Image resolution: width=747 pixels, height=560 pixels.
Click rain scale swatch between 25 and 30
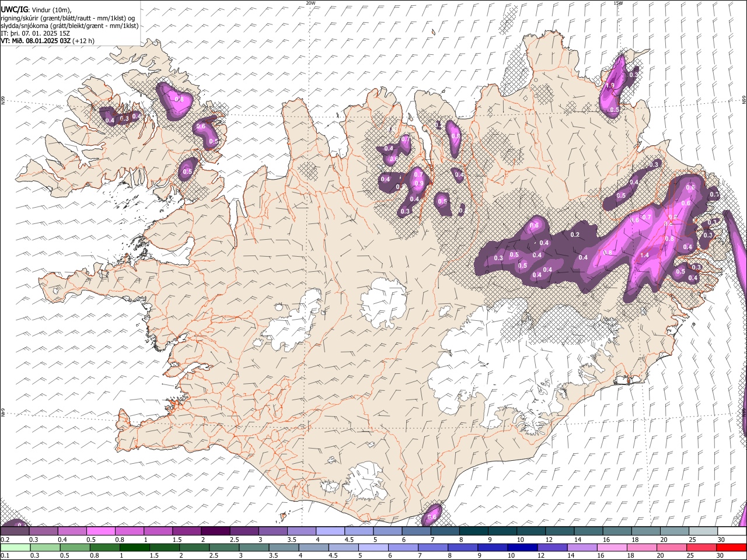point(702,547)
